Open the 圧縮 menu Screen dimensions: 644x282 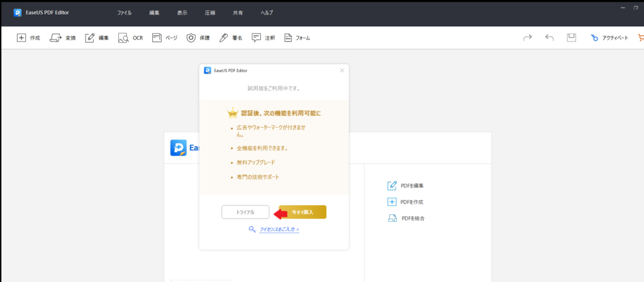[210, 13]
